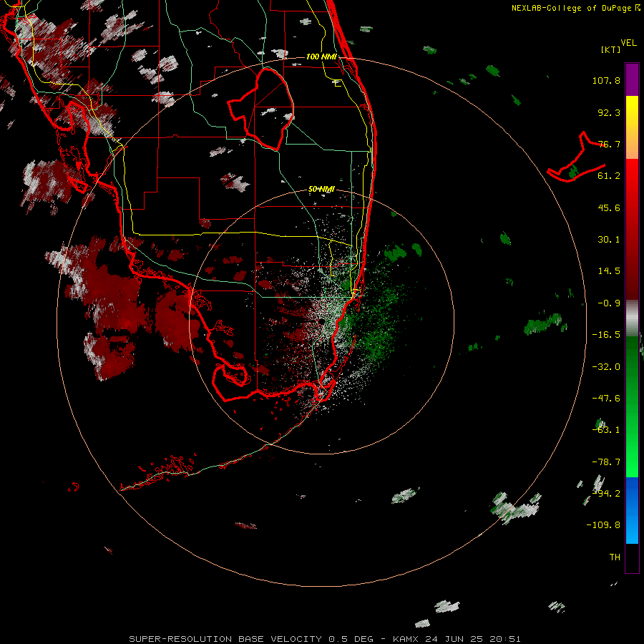Click the -109.8 velocity legend value
Viewport: 644px width, 644px height.
[x=604, y=525]
